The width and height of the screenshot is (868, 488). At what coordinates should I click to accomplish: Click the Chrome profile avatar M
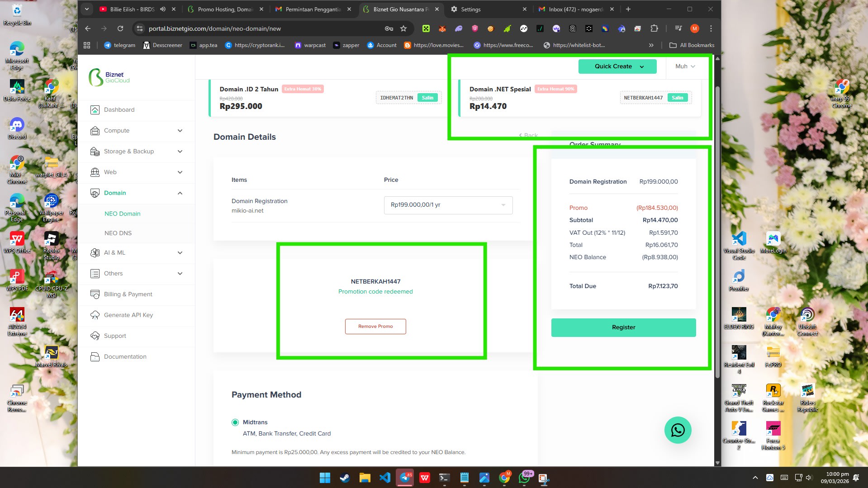click(695, 28)
